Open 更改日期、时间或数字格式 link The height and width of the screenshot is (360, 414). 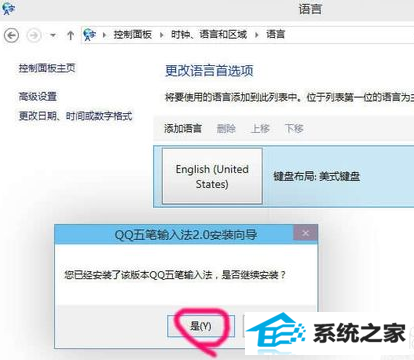[x=75, y=116]
